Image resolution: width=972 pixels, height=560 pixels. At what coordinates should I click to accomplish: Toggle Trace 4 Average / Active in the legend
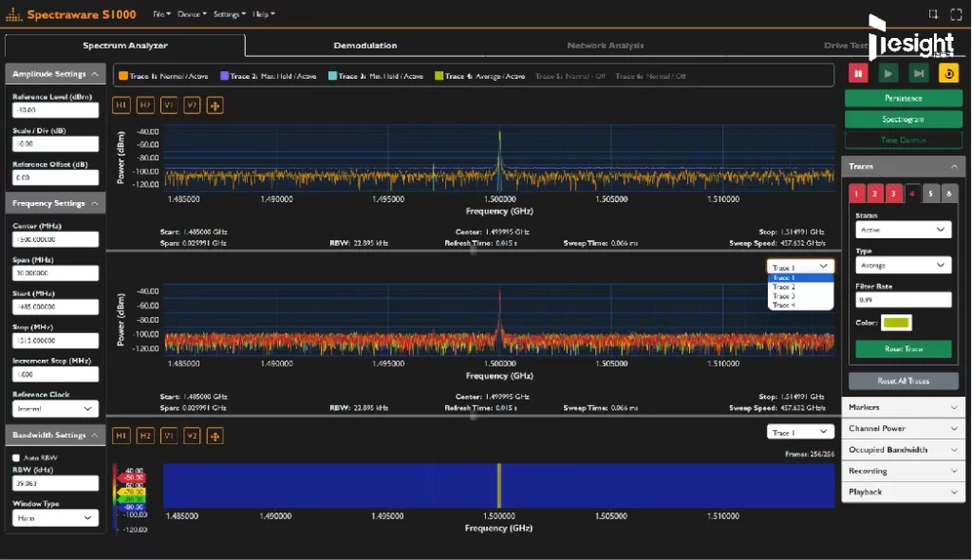(479, 76)
